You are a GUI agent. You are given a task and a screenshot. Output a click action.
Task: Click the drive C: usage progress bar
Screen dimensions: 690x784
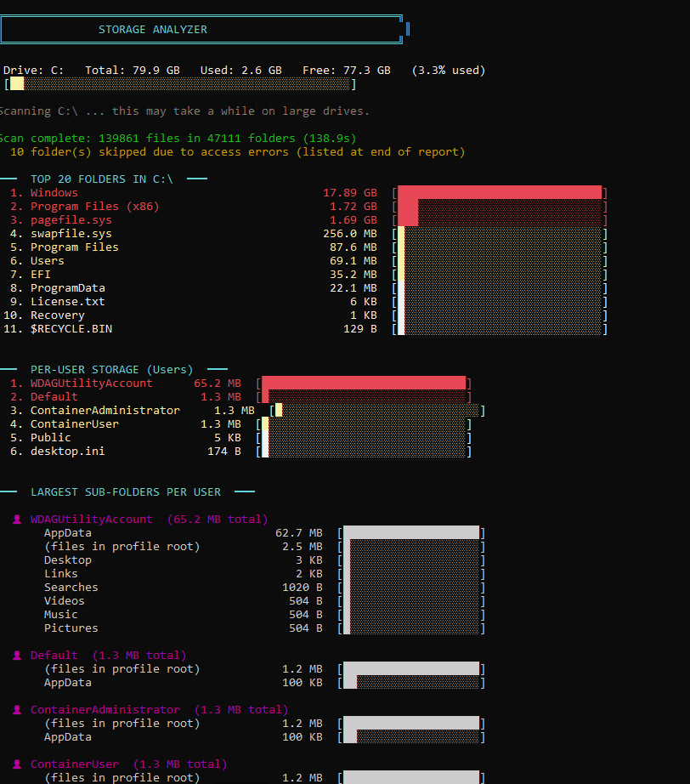point(180,84)
